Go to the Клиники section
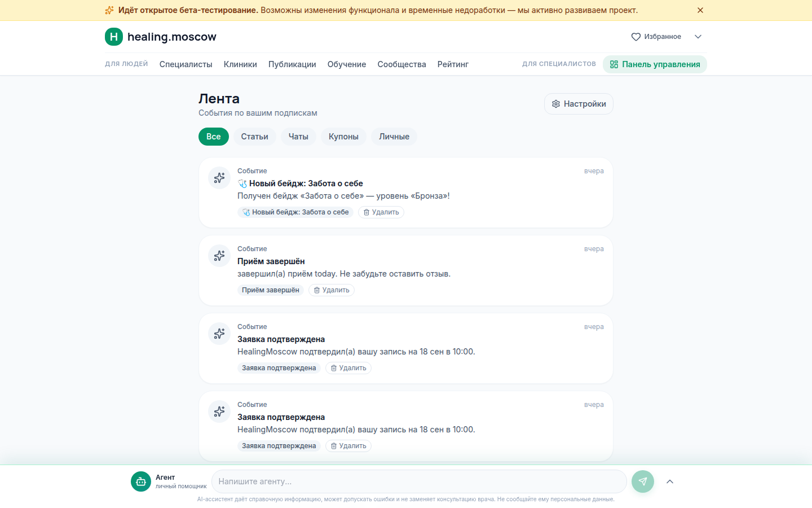This screenshot has width=812, height=508. (x=240, y=64)
